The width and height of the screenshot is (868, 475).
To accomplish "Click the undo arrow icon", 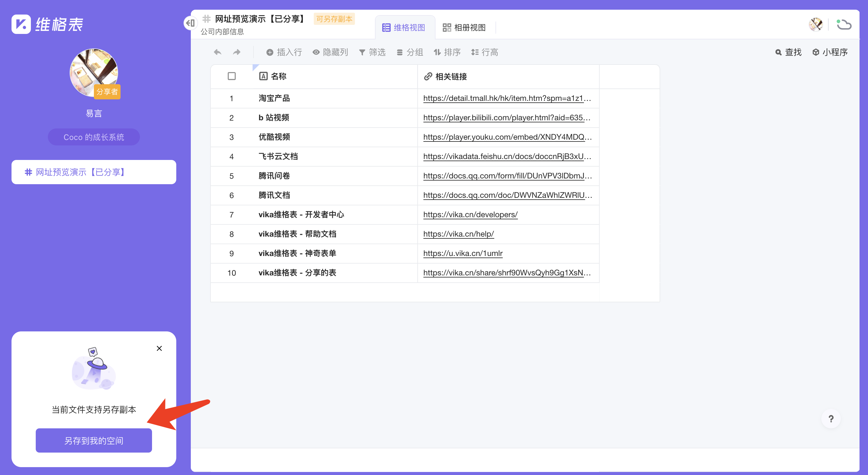I will click(x=218, y=52).
